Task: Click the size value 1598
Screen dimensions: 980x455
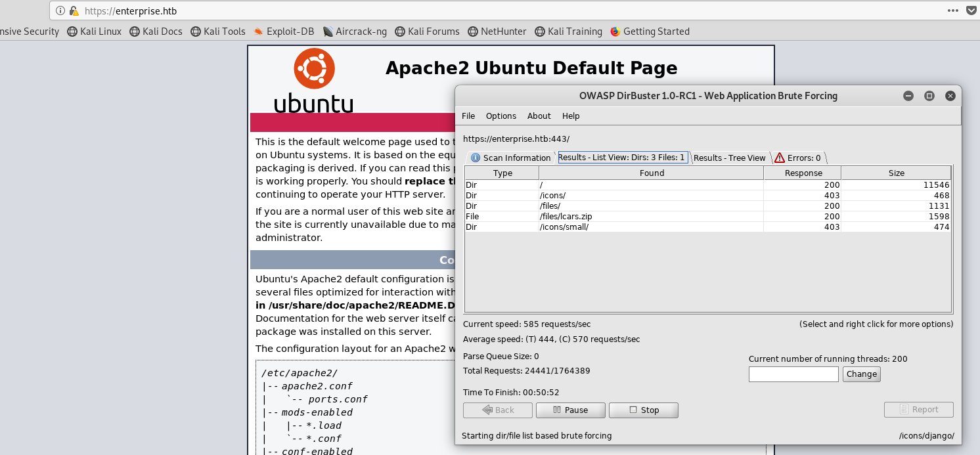Action: pos(939,217)
